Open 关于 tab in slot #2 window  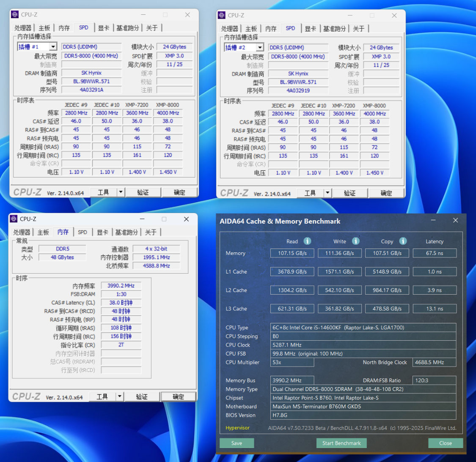358,29
